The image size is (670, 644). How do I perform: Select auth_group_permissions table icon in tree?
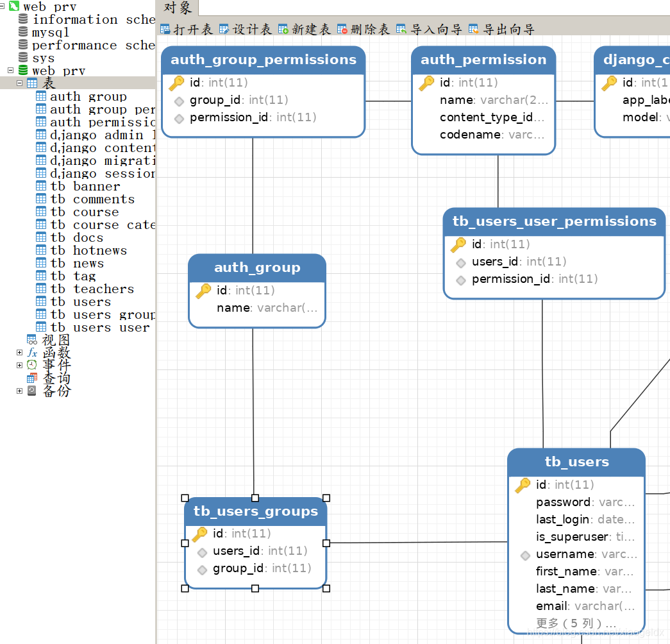[41, 108]
